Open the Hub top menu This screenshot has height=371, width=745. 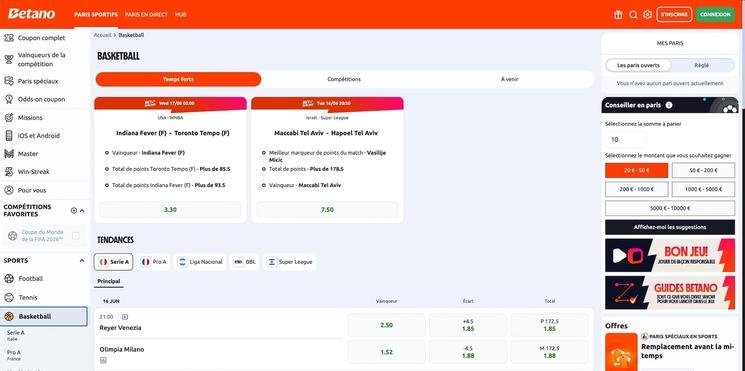[x=181, y=15]
